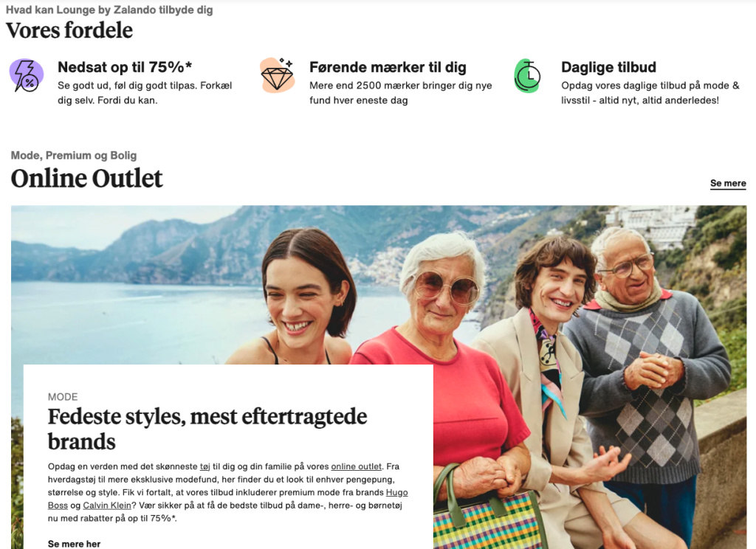
Task: Click the 'MODE' category label
Action: [63, 397]
